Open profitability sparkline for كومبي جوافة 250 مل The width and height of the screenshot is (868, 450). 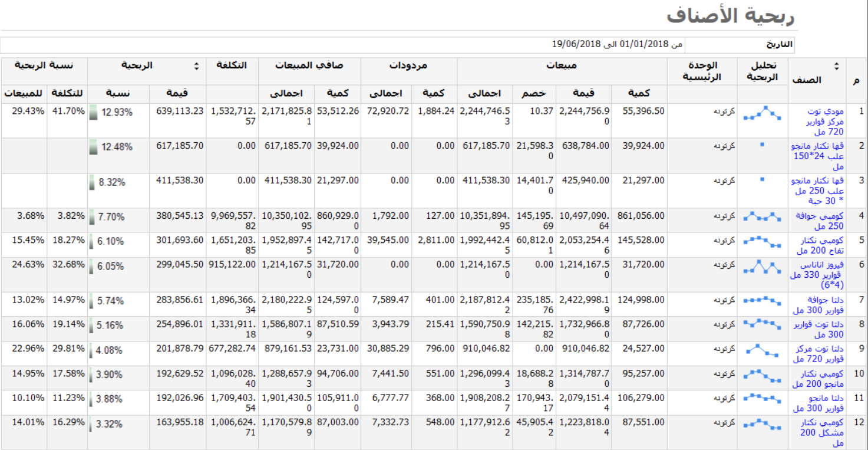coord(763,216)
